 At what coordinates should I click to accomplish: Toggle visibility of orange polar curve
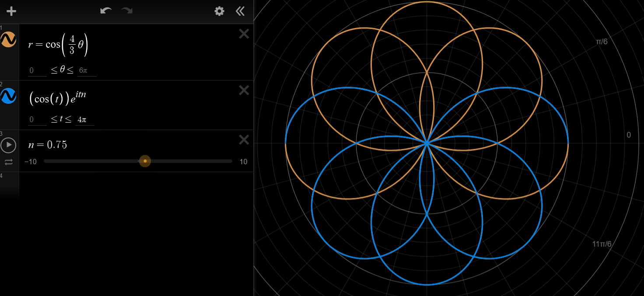coord(8,39)
